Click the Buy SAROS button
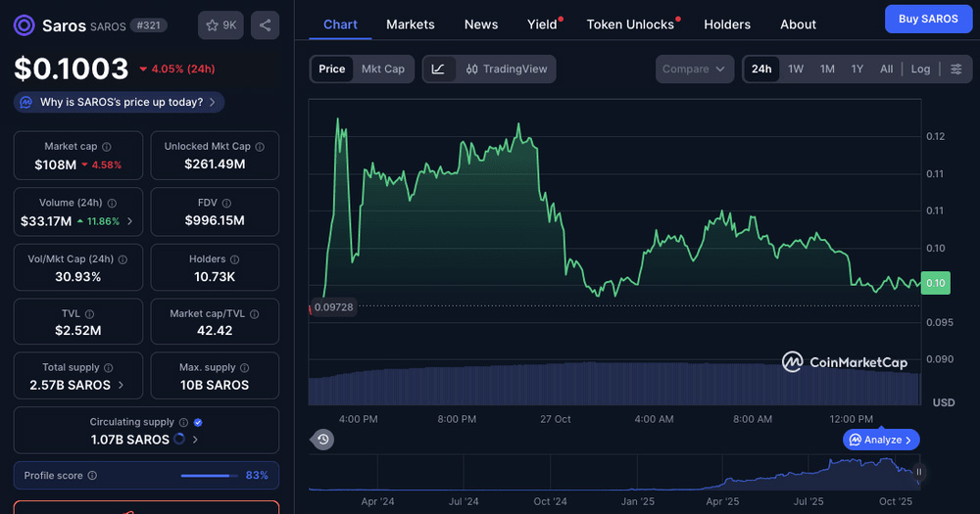The width and height of the screenshot is (980, 514). 928,19
